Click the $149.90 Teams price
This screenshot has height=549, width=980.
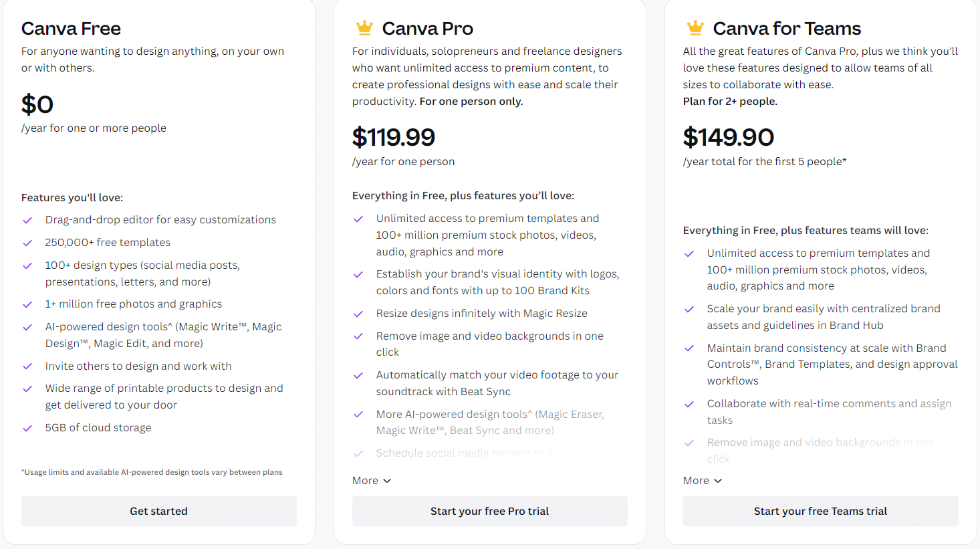point(729,137)
